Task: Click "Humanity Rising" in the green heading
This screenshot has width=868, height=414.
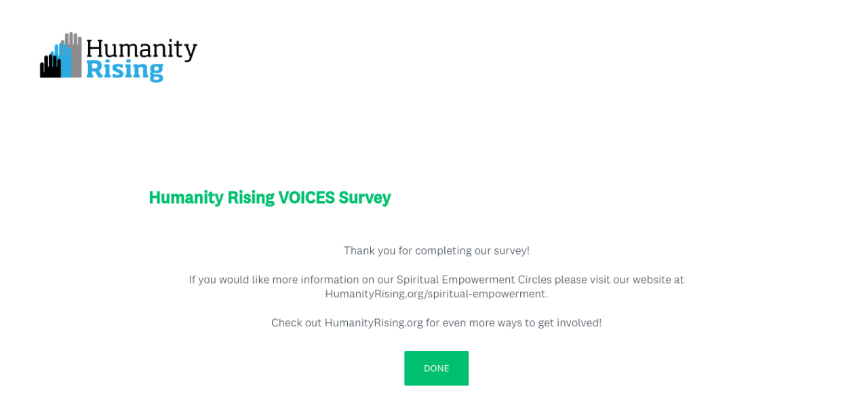Action: pos(211,197)
